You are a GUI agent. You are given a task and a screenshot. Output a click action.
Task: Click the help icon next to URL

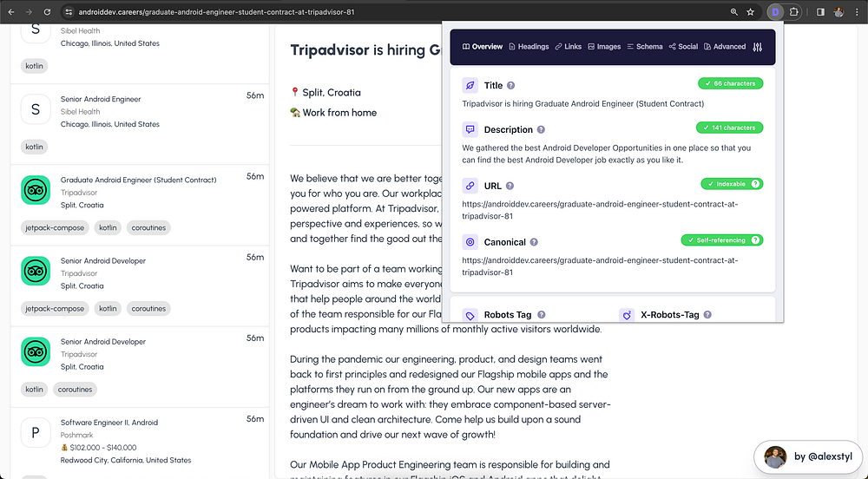(x=510, y=187)
